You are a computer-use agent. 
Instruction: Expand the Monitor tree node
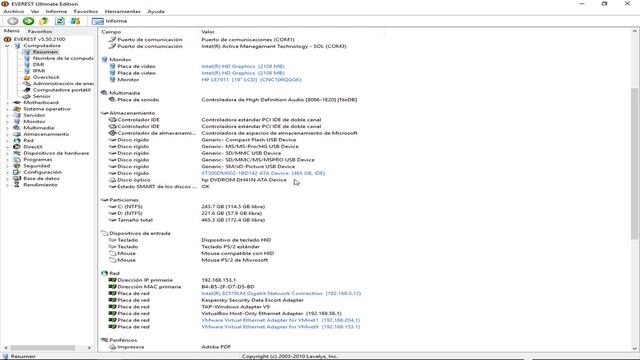[7, 122]
